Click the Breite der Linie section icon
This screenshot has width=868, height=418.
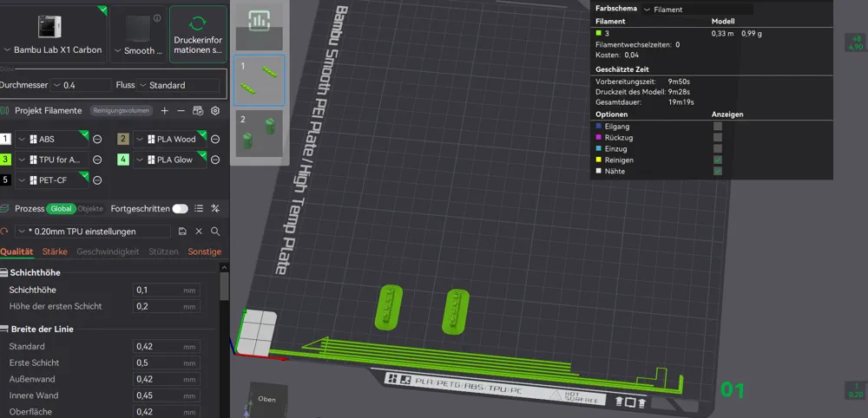(x=3, y=329)
